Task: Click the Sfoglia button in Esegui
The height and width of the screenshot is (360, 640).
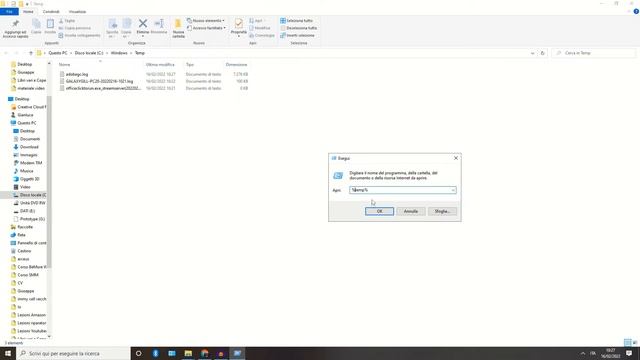Action: 442,211
